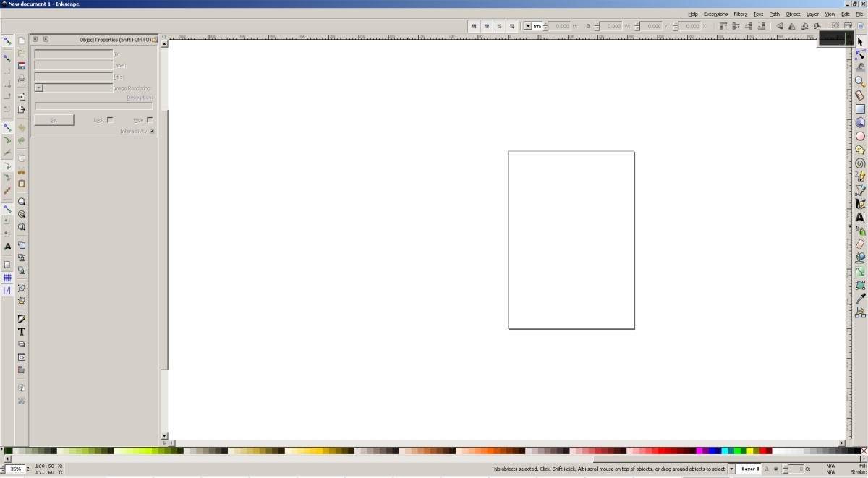Select the Text tool in the toolbox

point(860,217)
